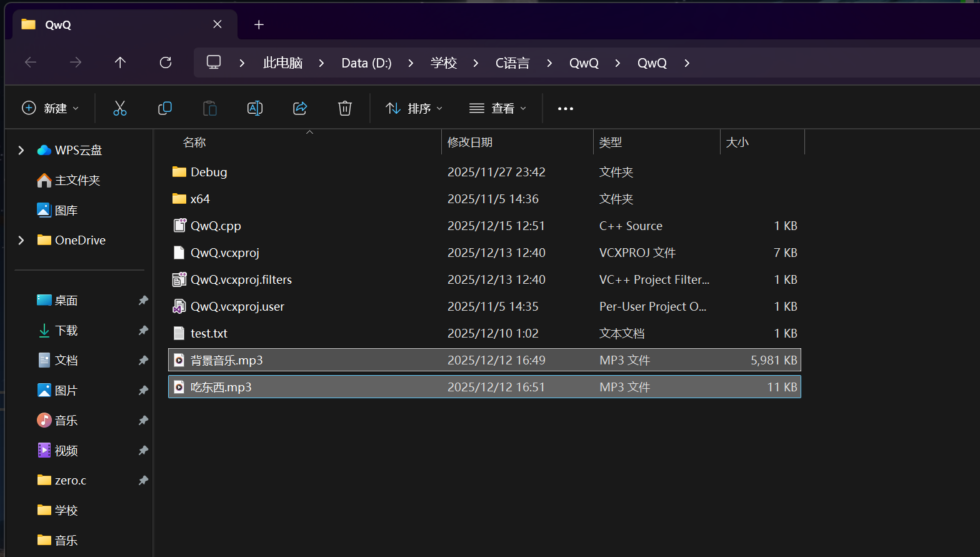Screen dimensions: 980x557
Task: Open the three-dots more options menu
Action: pos(566,109)
